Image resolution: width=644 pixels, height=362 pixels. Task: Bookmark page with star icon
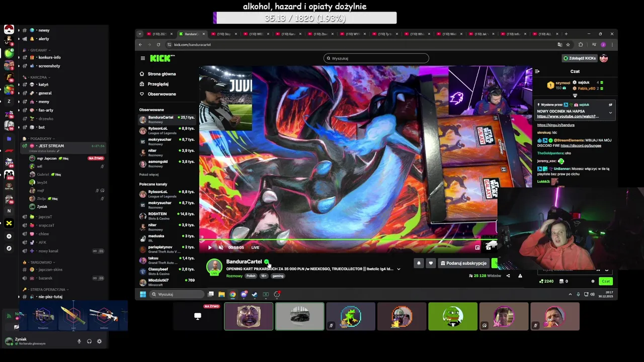tap(568, 45)
